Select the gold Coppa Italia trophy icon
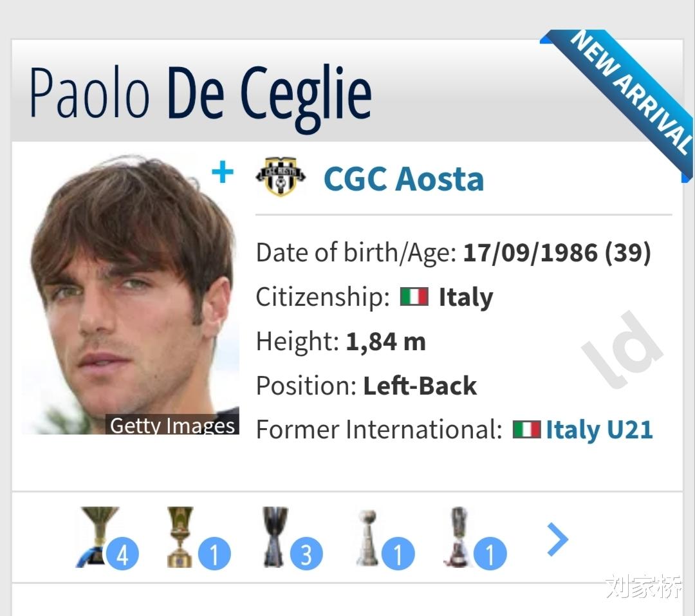Image resolution: width=695 pixels, height=616 pixels. tap(180, 536)
